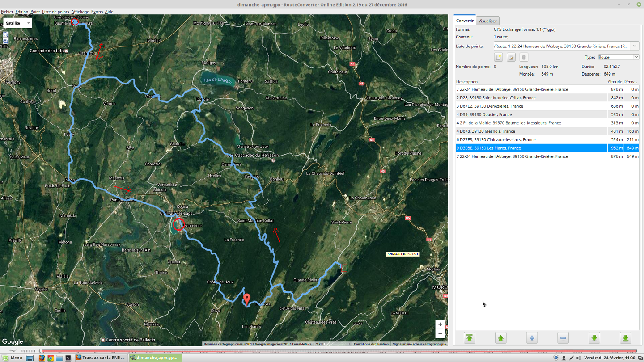
Task: Click the delete position list trash icon
Action: [524, 57]
